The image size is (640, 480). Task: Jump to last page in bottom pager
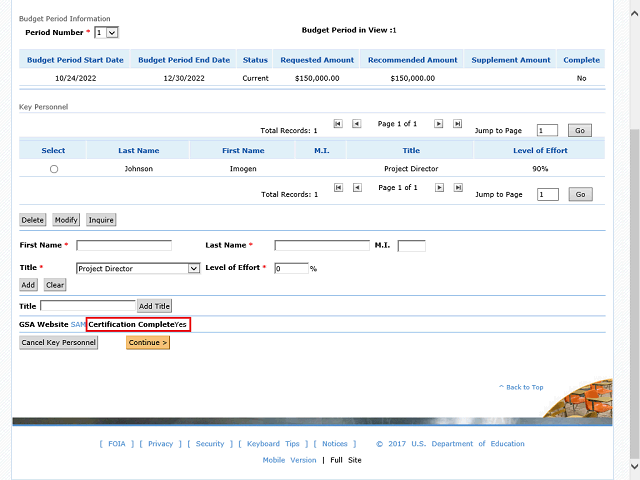tap(458, 187)
